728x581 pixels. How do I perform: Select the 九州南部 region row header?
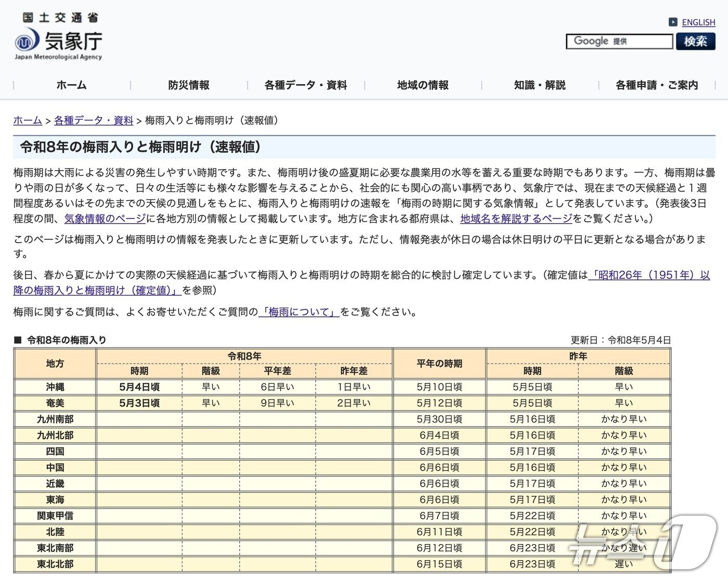click(x=55, y=419)
